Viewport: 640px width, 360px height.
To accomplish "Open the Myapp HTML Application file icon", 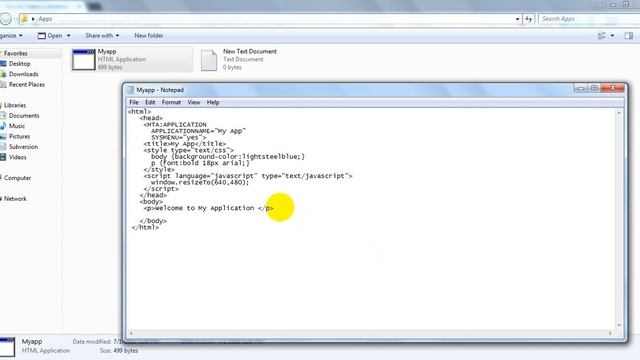I will pos(84,60).
